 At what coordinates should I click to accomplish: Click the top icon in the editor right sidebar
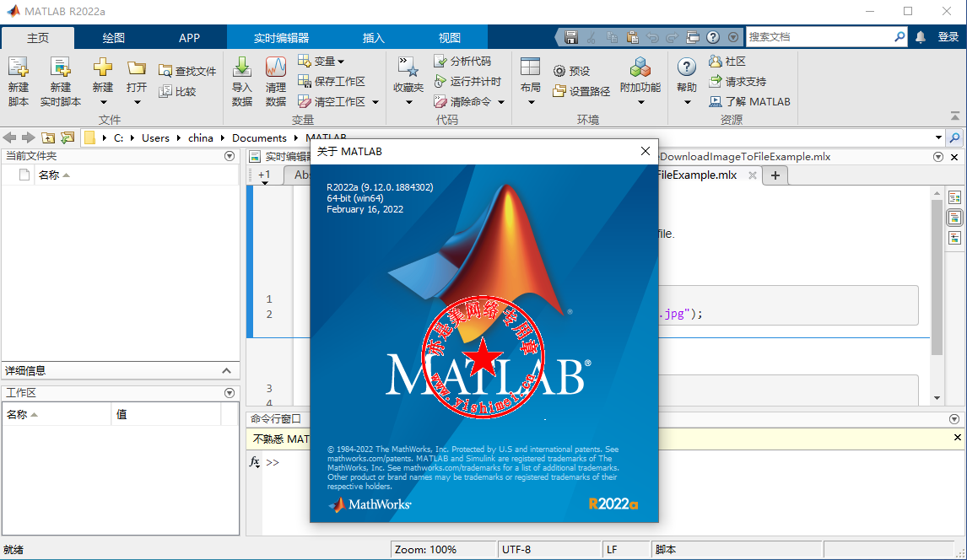tap(954, 197)
